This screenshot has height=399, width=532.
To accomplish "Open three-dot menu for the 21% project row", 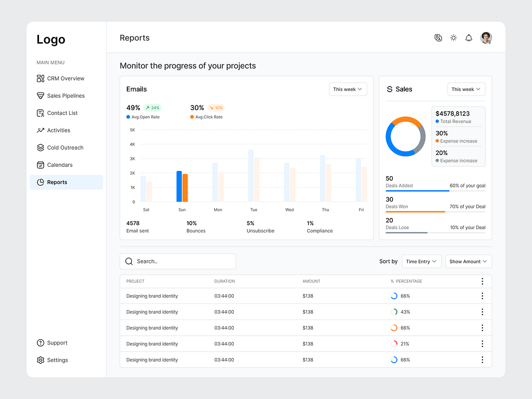I will (x=482, y=344).
